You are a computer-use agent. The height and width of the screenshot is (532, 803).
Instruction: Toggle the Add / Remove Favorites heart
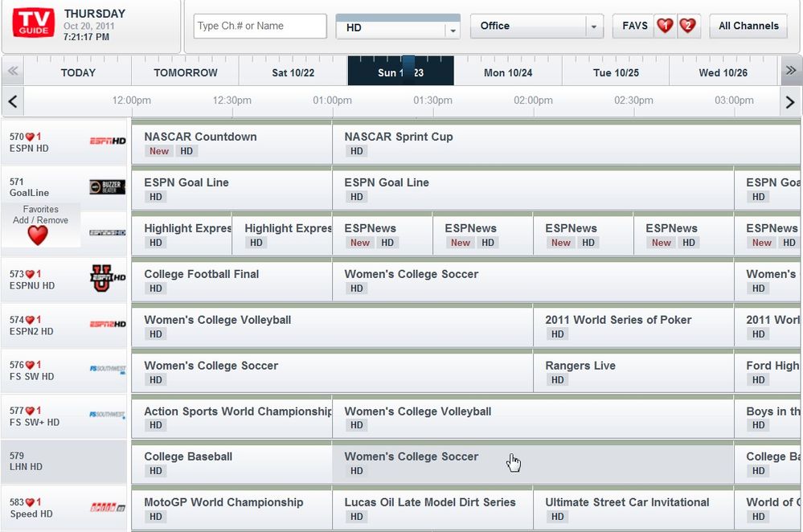click(x=38, y=235)
